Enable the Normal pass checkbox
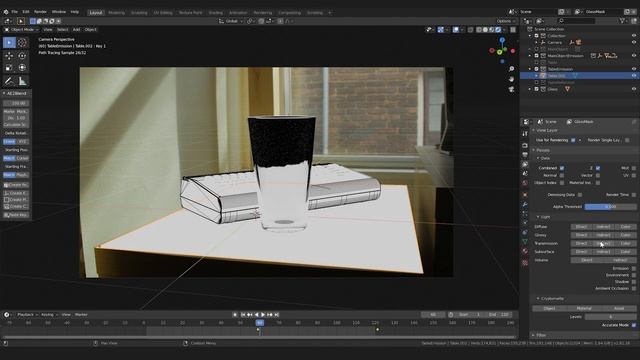Screen dimensions: 640x360 562,176
